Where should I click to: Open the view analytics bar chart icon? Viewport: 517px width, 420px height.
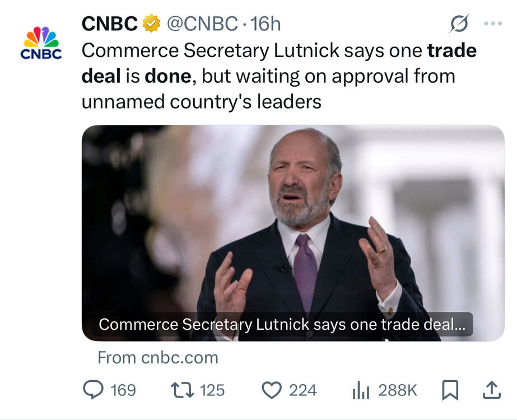point(360,390)
